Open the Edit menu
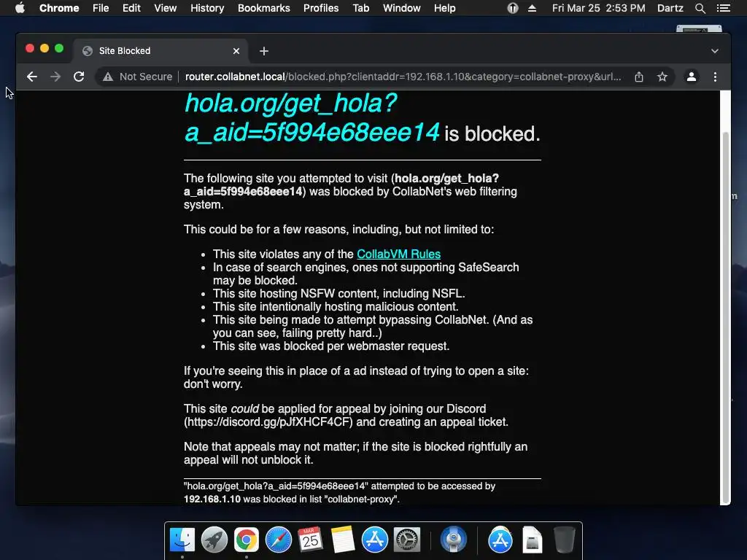The width and height of the screenshot is (747, 560). coord(131,8)
